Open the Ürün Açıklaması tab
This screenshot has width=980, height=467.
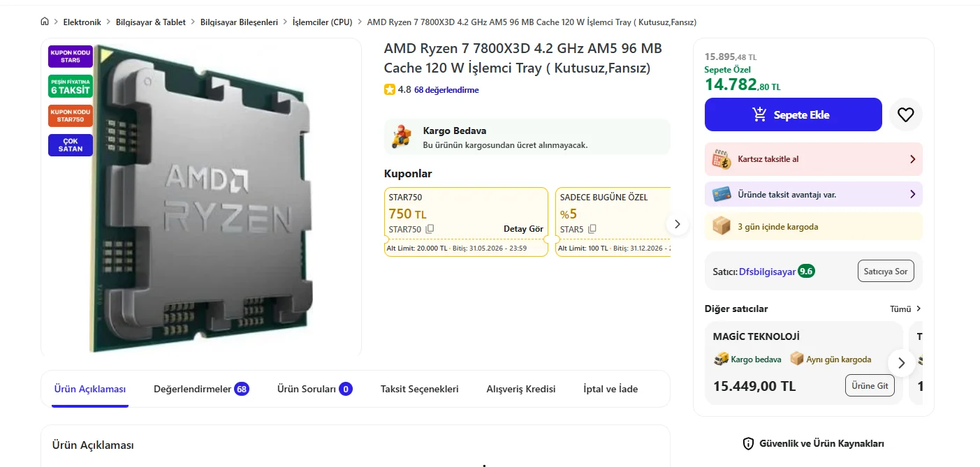click(90, 389)
